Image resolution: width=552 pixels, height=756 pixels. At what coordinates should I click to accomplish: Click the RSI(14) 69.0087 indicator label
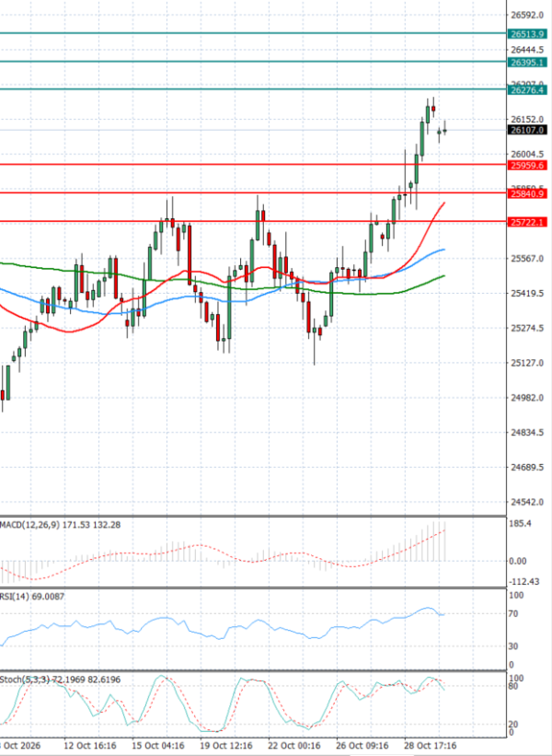tap(32, 597)
